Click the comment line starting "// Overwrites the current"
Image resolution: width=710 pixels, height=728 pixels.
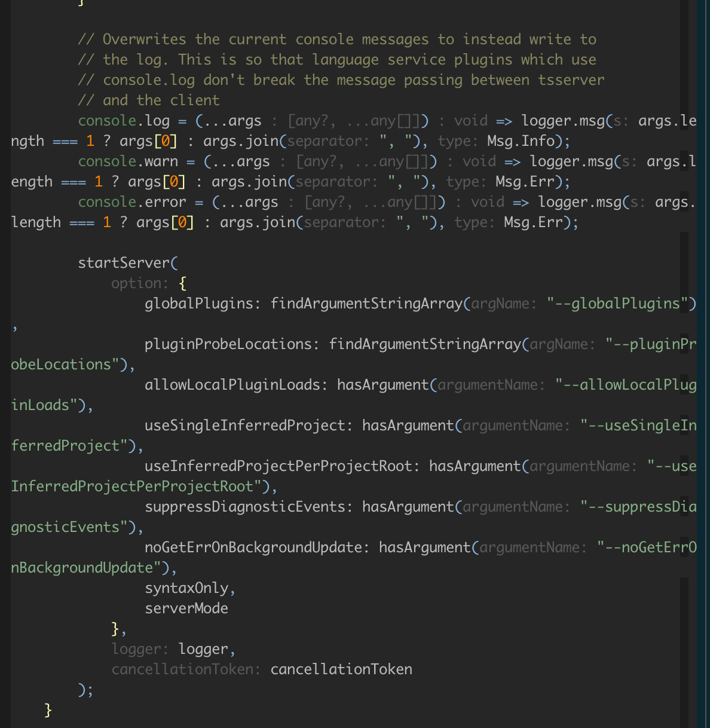coord(337,39)
